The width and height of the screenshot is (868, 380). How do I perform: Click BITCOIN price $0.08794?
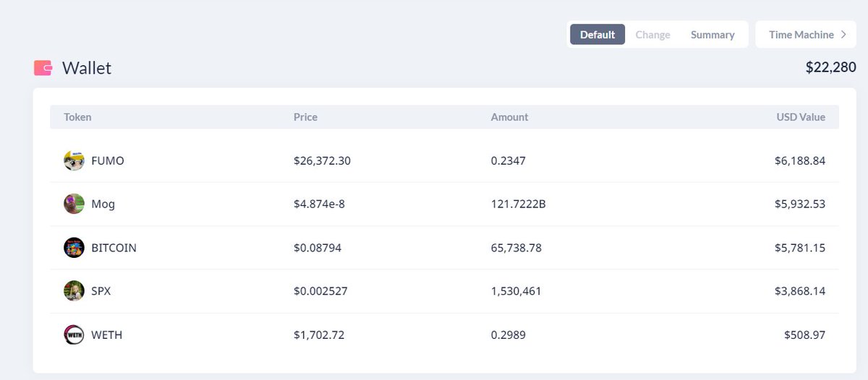coord(318,248)
